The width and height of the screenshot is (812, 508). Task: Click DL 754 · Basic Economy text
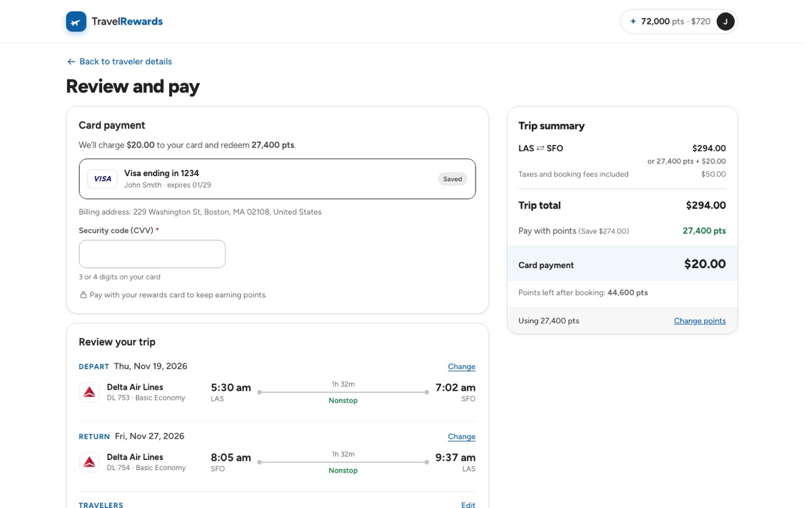tap(146, 468)
